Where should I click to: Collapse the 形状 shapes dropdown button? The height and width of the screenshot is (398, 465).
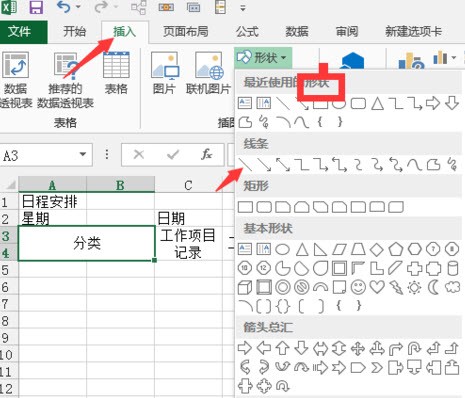[x=263, y=58]
